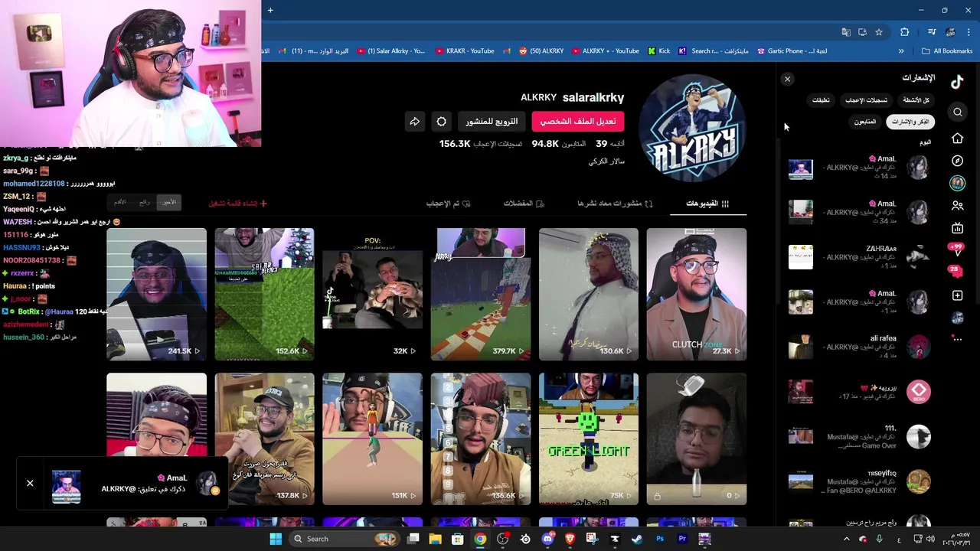Viewport: 980px width, 551px height.
Task: Open the Gartic Phone bookmark
Action: coord(792,51)
